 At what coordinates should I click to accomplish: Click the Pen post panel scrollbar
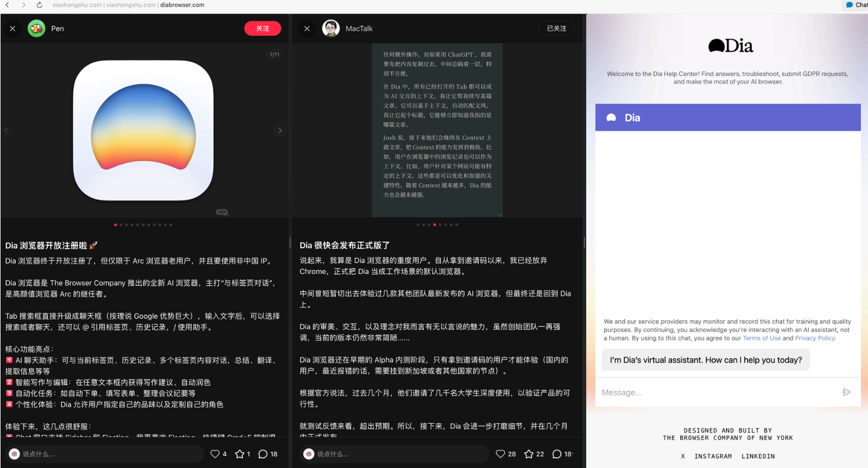click(x=290, y=242)
